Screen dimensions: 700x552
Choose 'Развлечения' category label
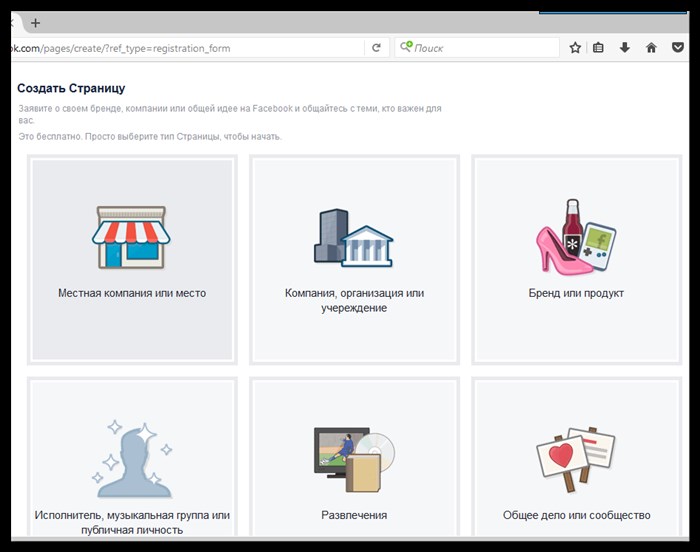pyautogui.click(x=354, y=515)
